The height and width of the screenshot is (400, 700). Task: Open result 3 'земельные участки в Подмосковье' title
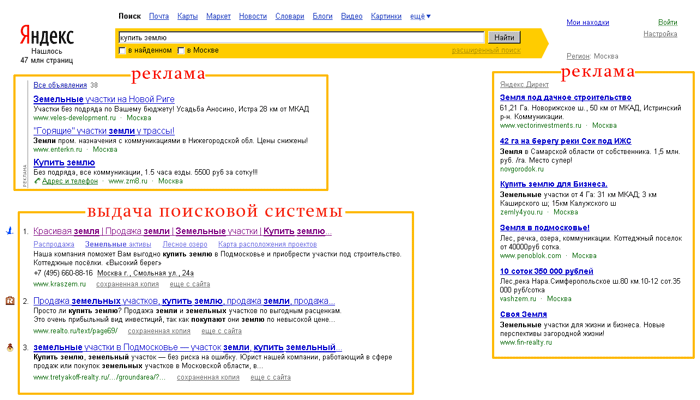[188, 347]
